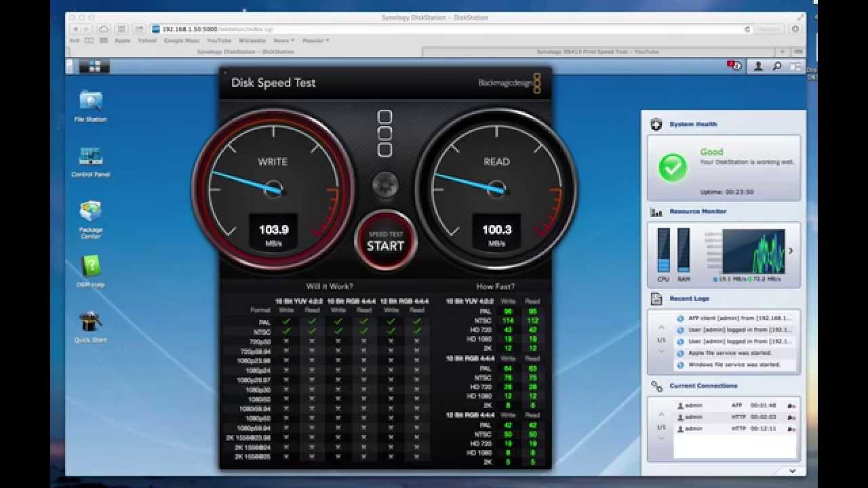Click the CPU usage bar
Image resolution: width=868 pixels, height=488 pixels.
pyautogui.click(x=663, y=250)
